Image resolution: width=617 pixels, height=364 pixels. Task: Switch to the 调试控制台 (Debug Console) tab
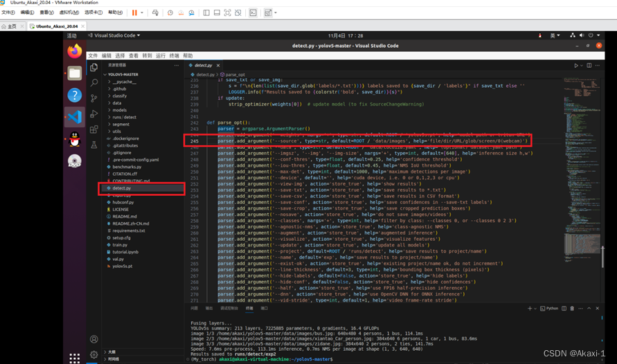[229, 309]
